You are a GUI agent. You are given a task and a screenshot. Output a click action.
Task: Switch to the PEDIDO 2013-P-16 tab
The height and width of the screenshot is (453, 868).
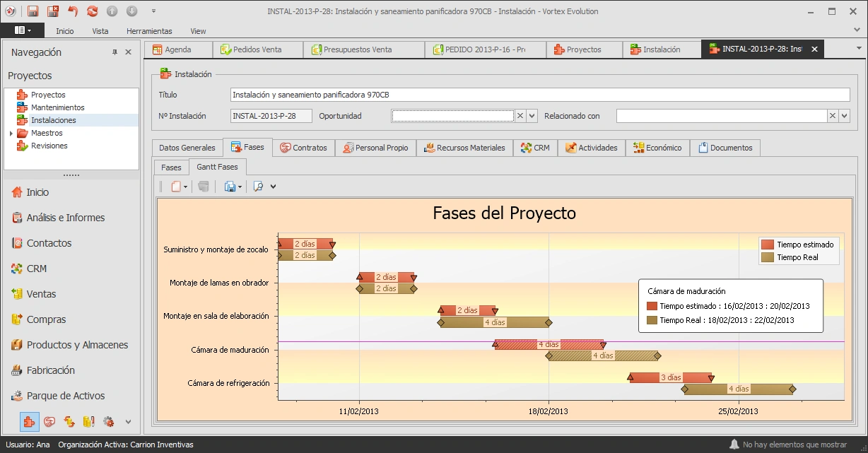pos(485,49)
